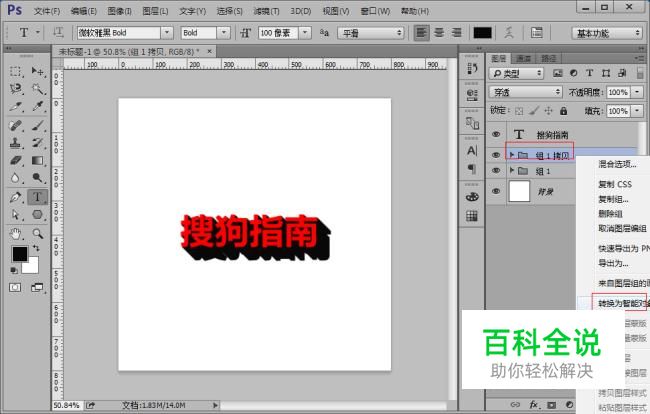Toggle shape layer filter
Screen dimensions: 650x414
point(606,73)
